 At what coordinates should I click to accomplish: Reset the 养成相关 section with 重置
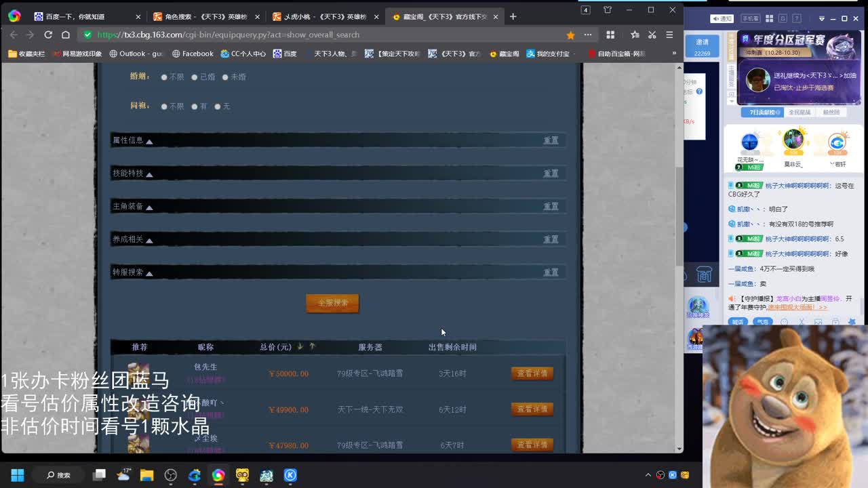tap(551, 239)
